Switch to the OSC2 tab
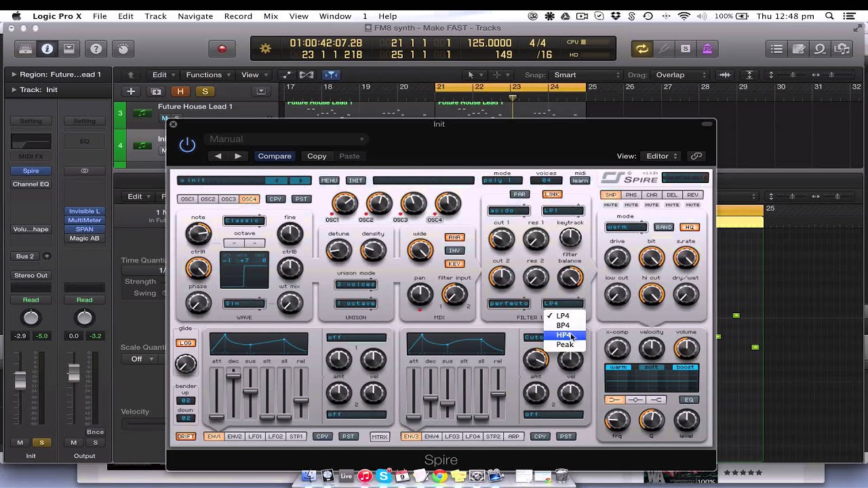This screenshot has height=488, width=868. tap(208, 199)
